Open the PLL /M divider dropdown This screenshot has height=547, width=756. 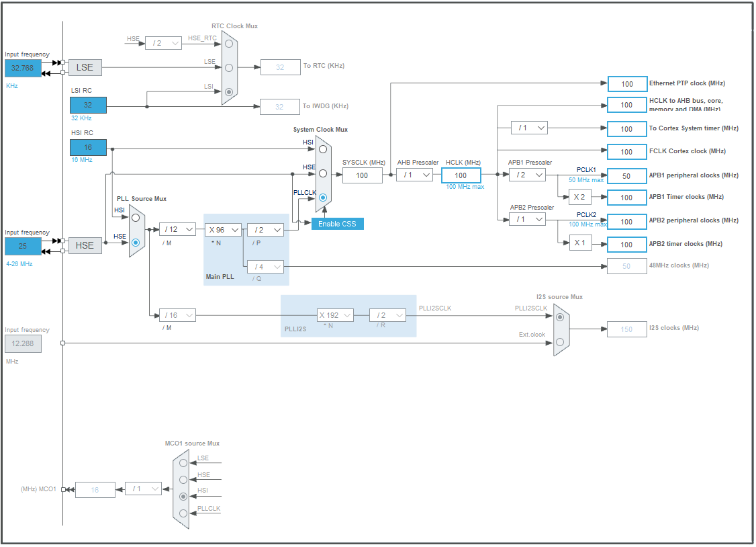[177, 229]
